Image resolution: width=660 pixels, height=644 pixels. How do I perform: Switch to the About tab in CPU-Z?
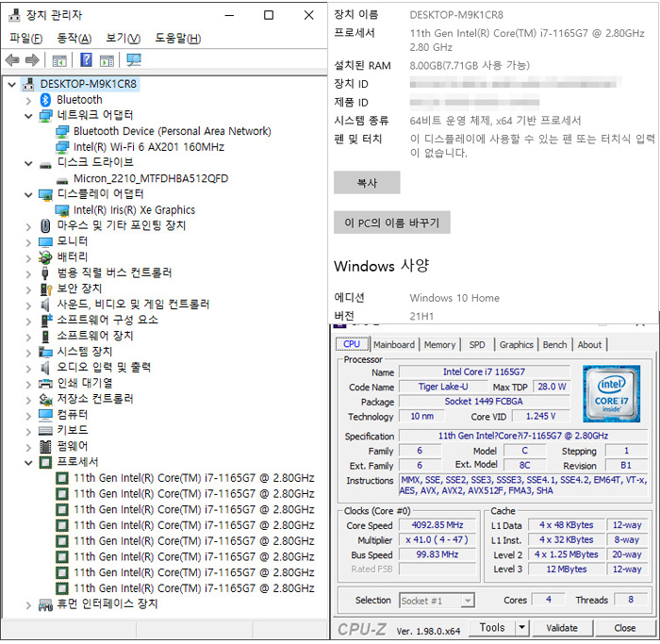[x=589, y=345]
